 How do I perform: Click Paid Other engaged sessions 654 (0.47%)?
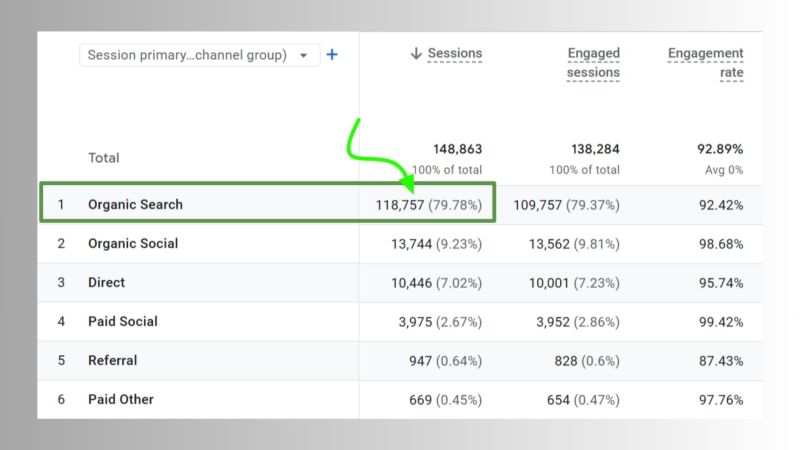coord(583,400)
